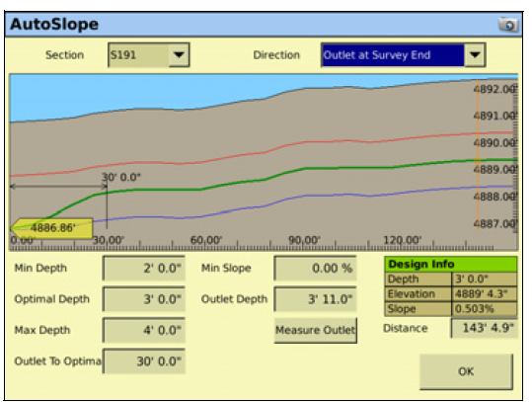The width and height of the screenshot is (532, 402).
Task: Click the screenshot camera icon in title bar
Action: tap(508, 25)
